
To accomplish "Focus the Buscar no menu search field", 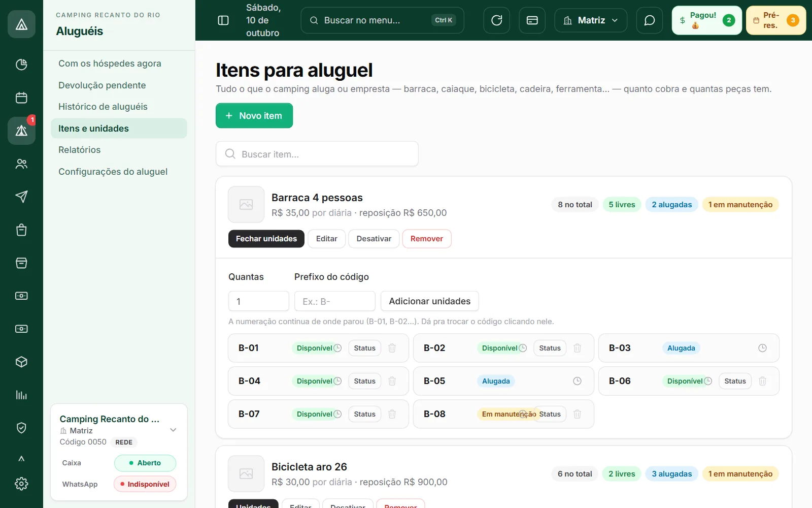I will point(382,20).
